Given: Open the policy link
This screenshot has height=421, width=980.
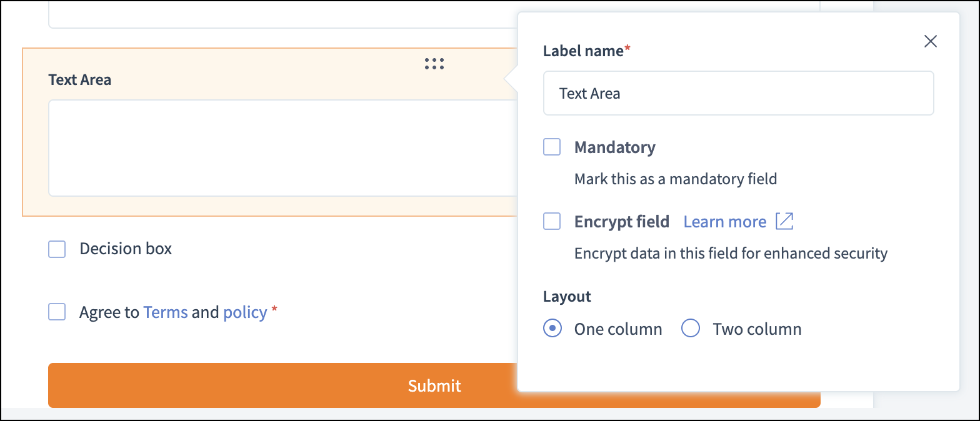Looking at the screenshot, I should tap(245, 312).
